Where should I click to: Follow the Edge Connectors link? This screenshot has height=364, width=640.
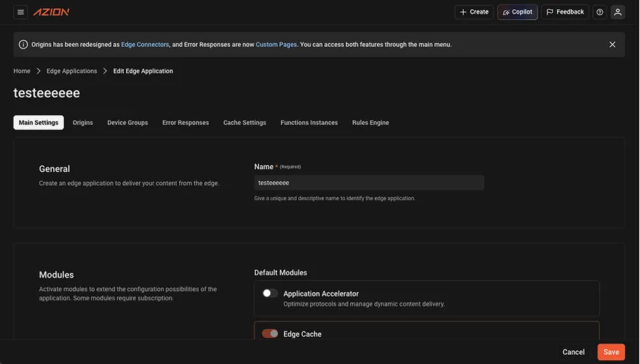click(x=145, y=45)
